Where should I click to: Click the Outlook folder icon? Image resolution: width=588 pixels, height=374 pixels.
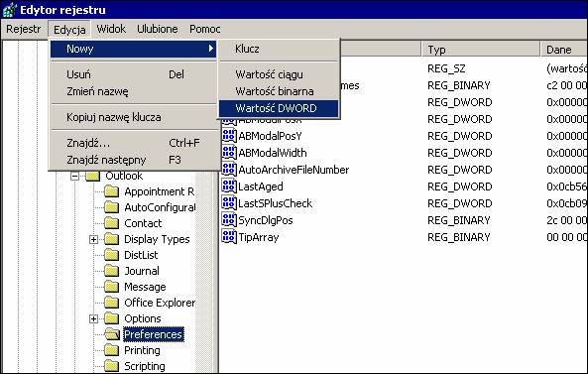[x=93, y=176]
